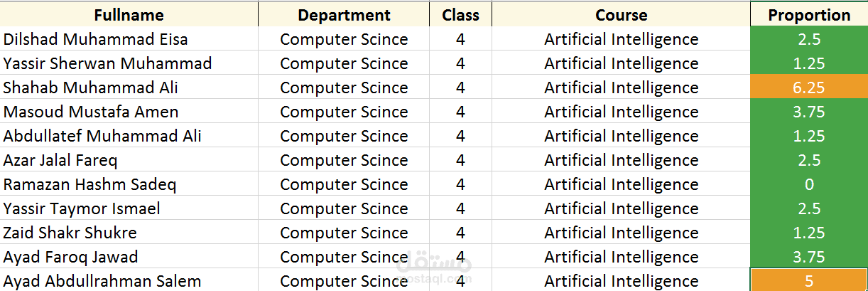Click Ayad Abdullrahman Salem's name cell
The image size is (868, 291).
point(102,281)
